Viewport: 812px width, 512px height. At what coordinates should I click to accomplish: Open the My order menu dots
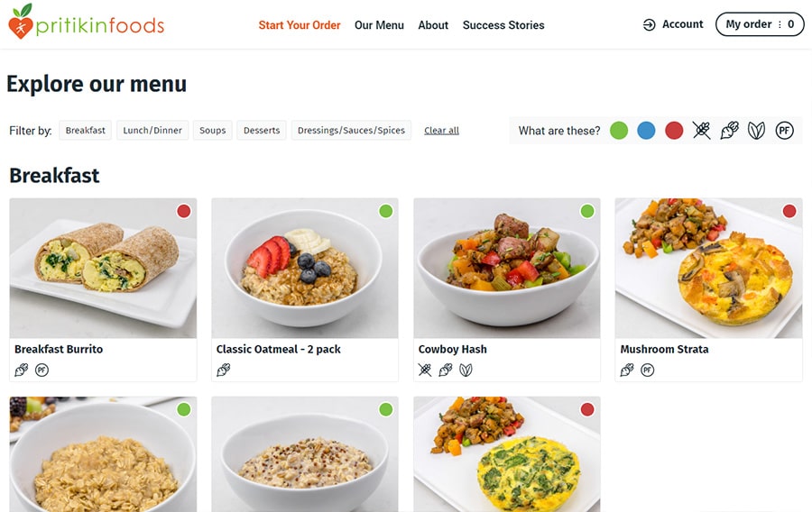point(780,24)
